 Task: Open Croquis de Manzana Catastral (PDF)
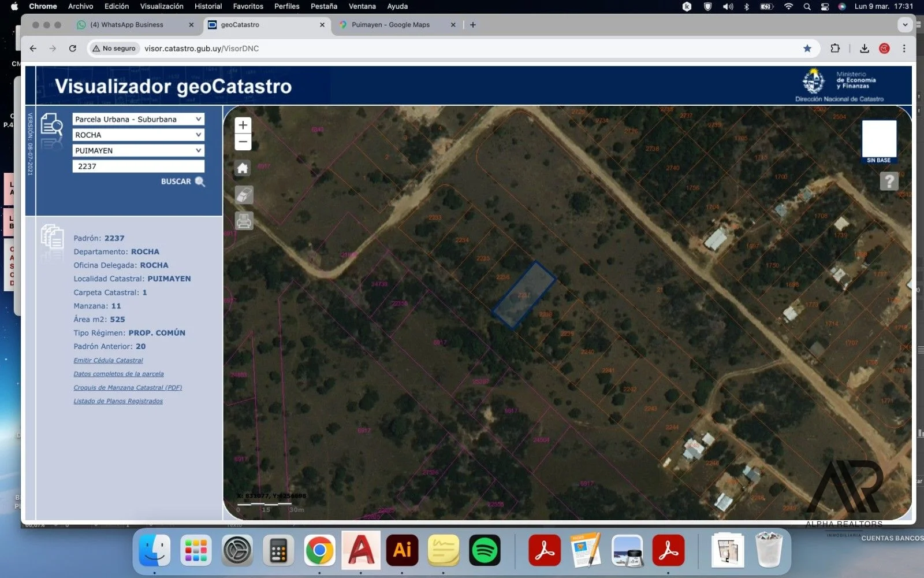128,388
